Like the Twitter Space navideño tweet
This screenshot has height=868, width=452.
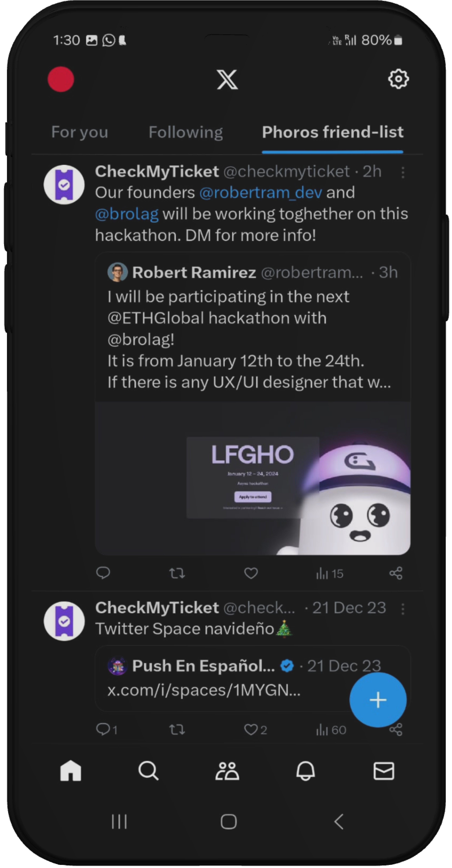click(251, 730)
